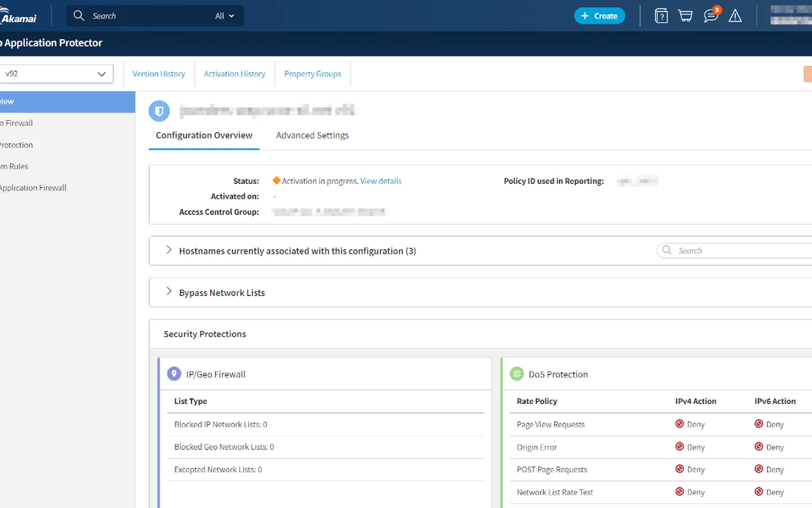
Task: Click the blue shield policy icon
Action: tap(159, 111)
